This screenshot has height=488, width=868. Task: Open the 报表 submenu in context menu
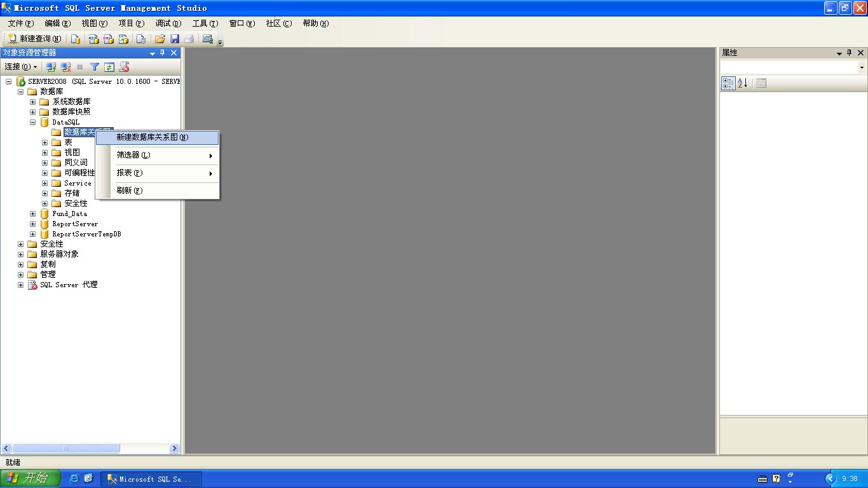pyautogui.click(x=158, y=173)
